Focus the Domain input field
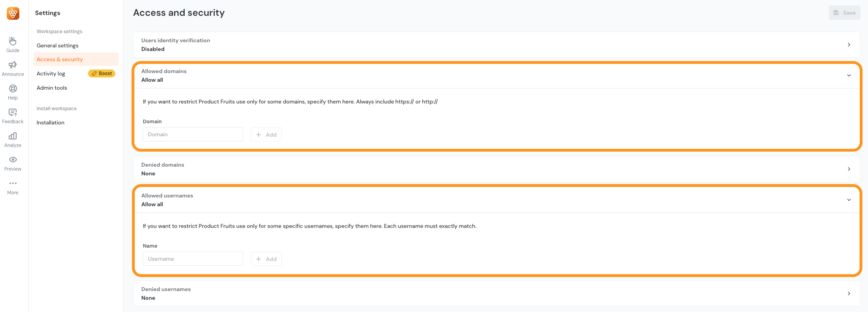The height and width of the screenshot is (312, 868). pos(193,134)
